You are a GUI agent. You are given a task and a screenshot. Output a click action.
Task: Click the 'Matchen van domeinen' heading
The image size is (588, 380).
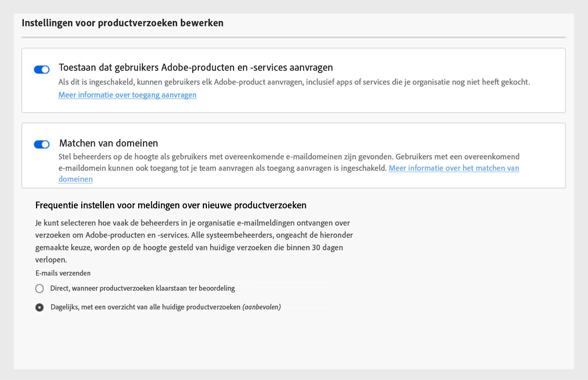click(x=109, y=143)
